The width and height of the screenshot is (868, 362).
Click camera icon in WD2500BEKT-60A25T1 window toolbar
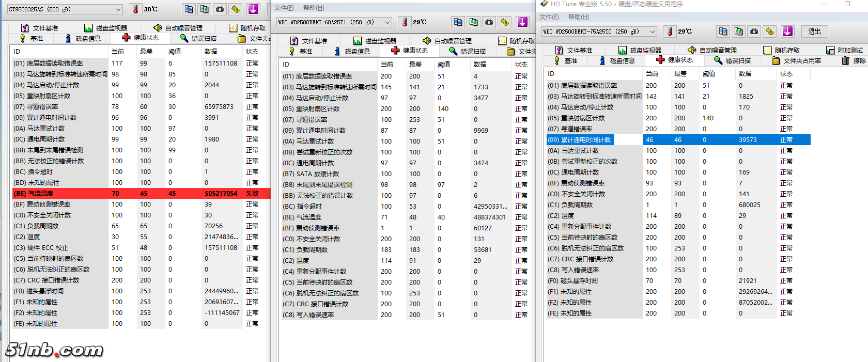(489, 22)
